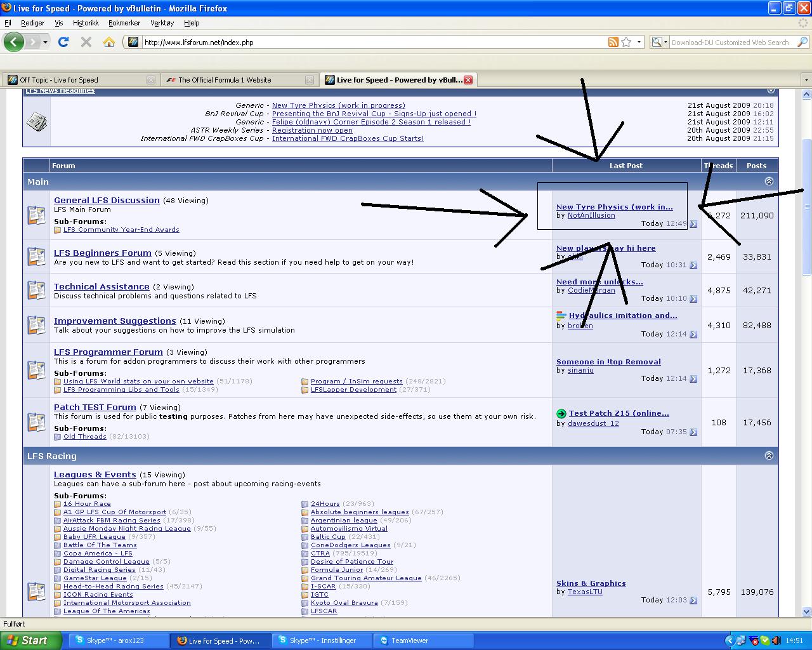Open LFS Community Year-End Awards sub-forum
812x650 pixels.
121,230
